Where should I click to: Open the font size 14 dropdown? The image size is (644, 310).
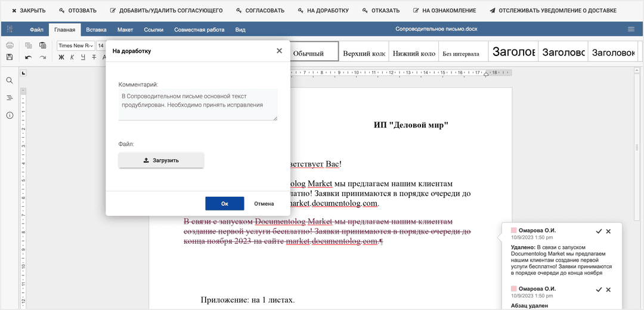pyautogui.click(x=101, y=45)
